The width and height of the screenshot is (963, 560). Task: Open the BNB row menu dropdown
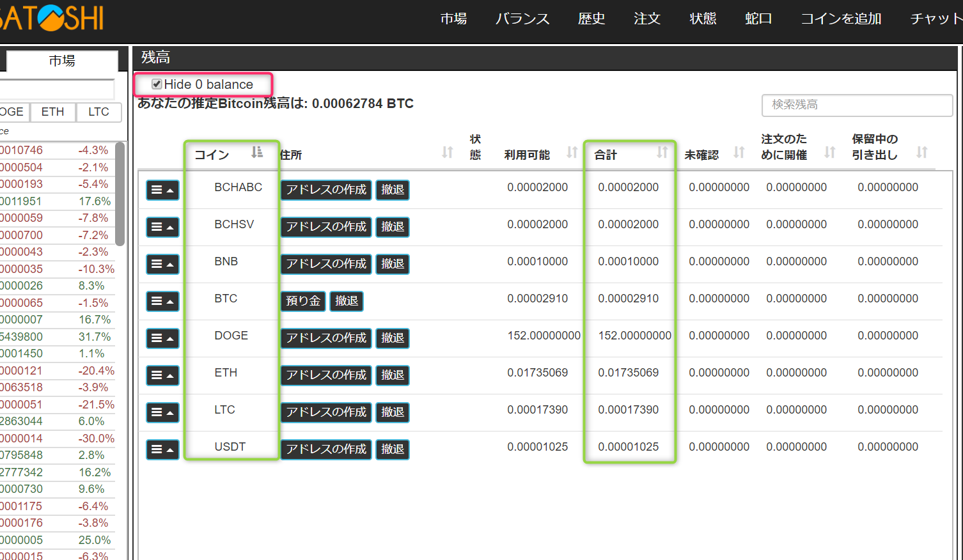pyautogui.click(x=162, y=264)
